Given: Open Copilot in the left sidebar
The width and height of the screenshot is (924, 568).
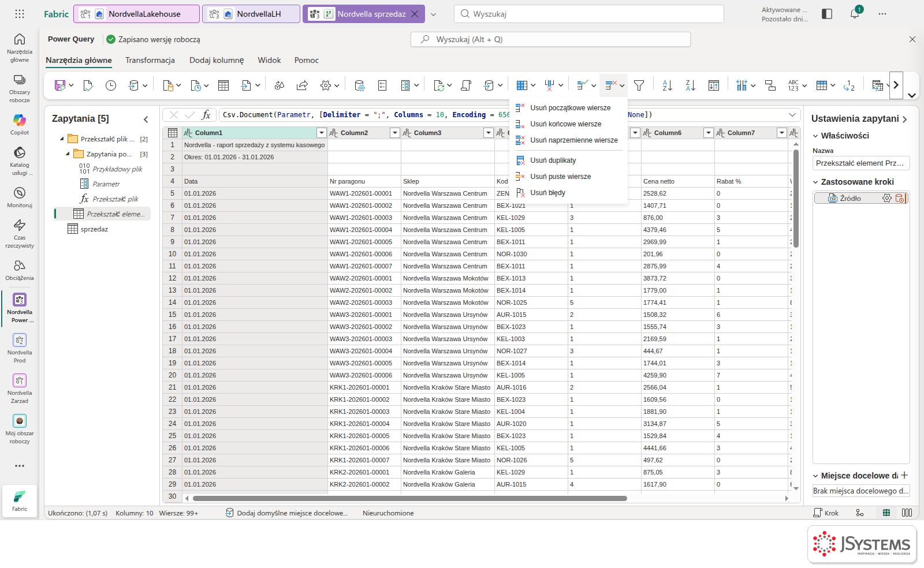Looking at the screenshot, I should click(x=20, y=124).
